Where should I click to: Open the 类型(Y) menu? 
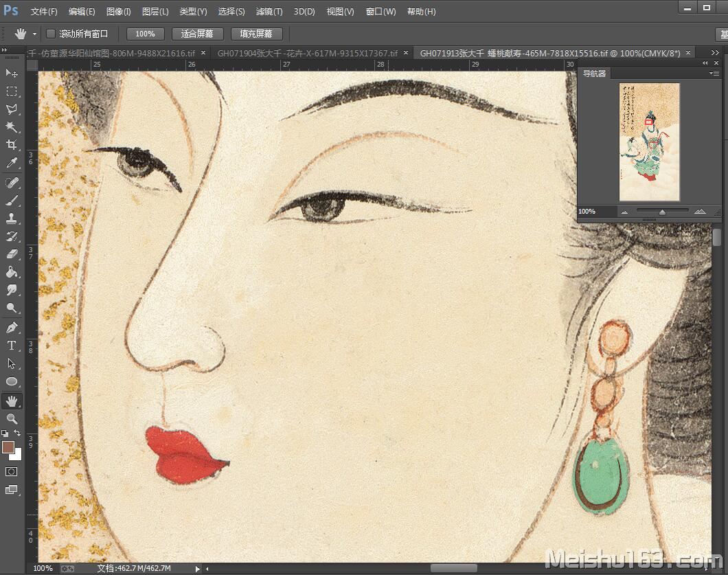pyautogui.click(x=193, y=12)
